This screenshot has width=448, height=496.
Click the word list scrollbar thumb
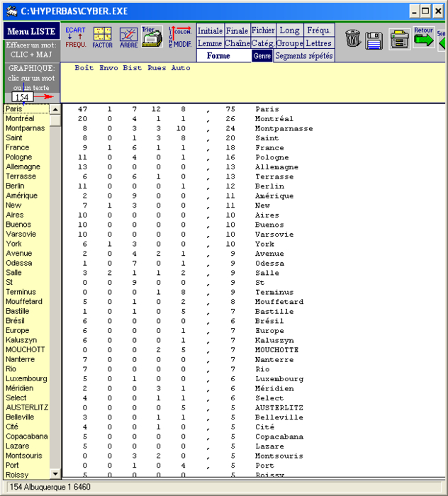pyautogui.click(x=55, y=120)
